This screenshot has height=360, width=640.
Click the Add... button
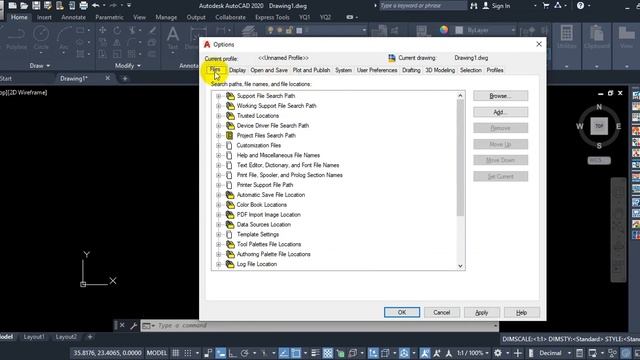tap(500, 112)
